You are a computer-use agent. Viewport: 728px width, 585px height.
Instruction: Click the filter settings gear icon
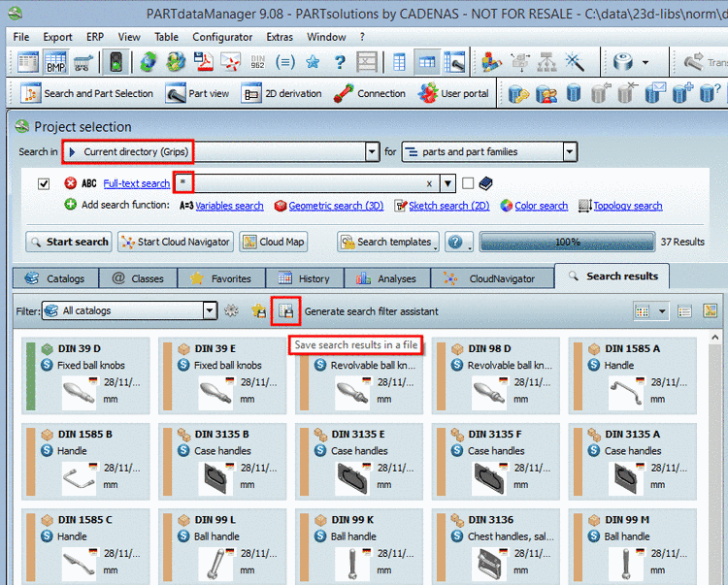click(231, 310)
